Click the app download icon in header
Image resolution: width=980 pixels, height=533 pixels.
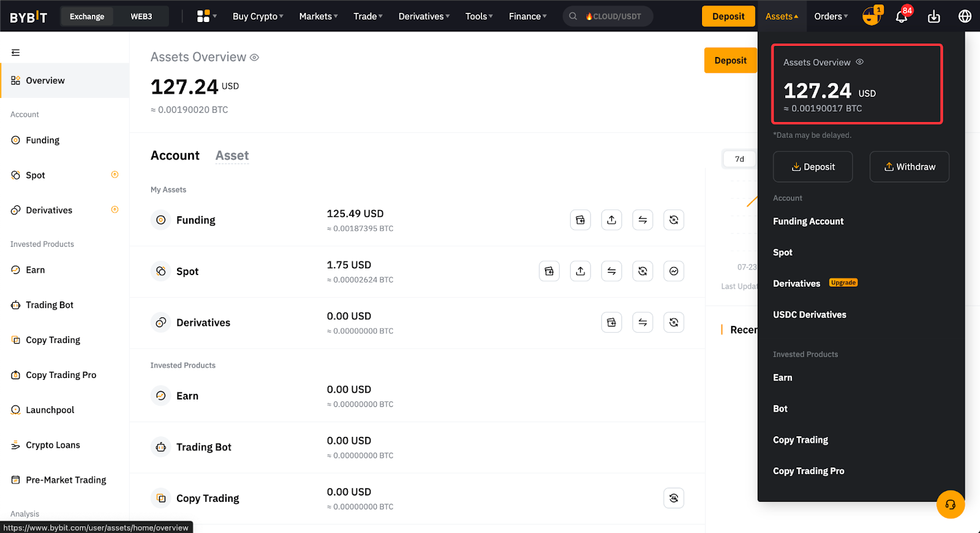point(933,17)
